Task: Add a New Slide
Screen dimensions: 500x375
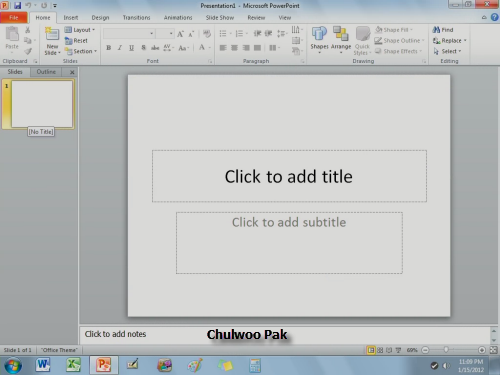Action: 52,41
